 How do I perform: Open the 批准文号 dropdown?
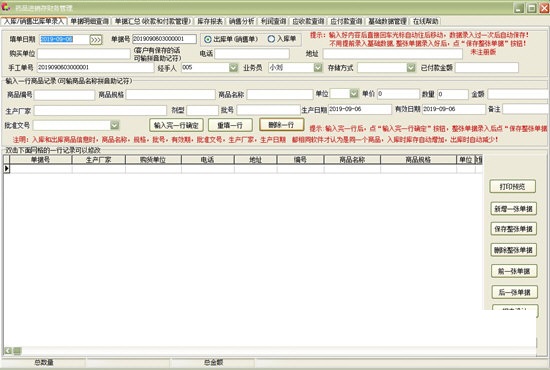click(114, 125)
